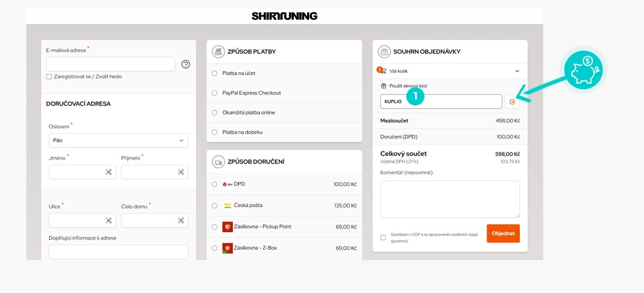The height and width of the screenshot is (293, 644).
Task: Click the Pickup Point price 69,00 Kč
Action: click(x=346, y=227)
